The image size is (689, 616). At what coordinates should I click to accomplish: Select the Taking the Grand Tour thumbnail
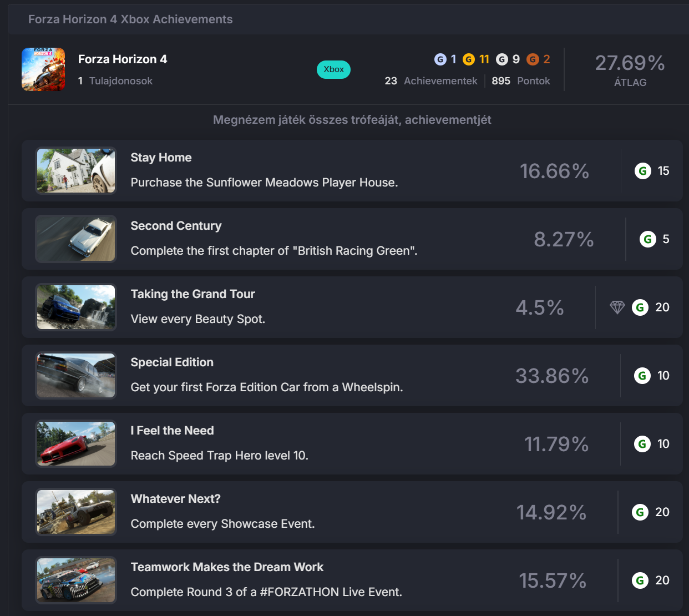(x=76, y=307)
